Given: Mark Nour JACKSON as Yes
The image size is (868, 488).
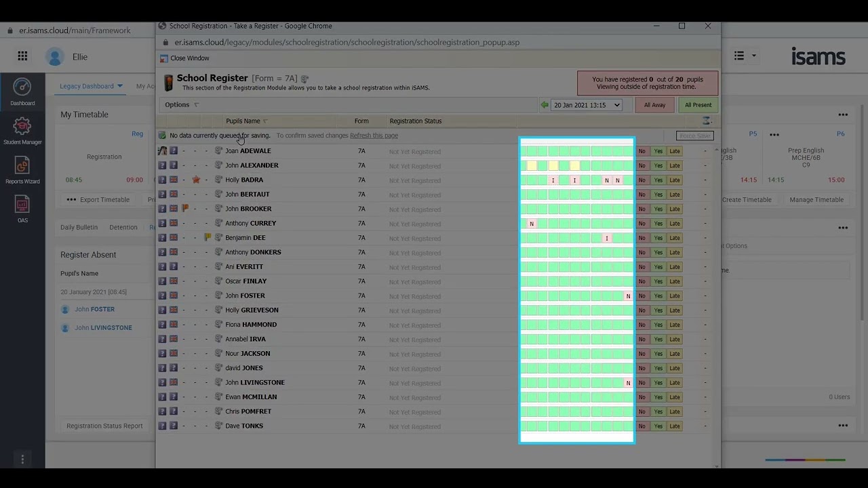Looking at the screenshot, I should (658, 354).
